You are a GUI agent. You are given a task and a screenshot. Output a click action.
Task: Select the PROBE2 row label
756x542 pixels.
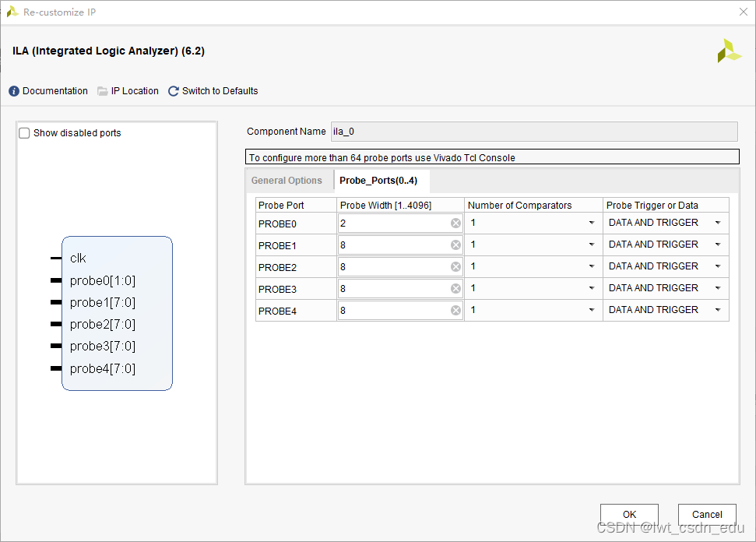tap(277, 268)
